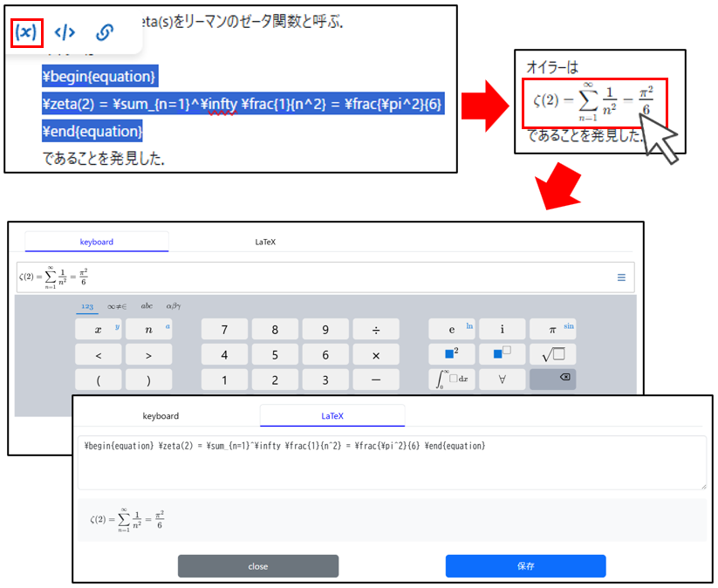Switch to the 123 numeric keypad layer

[x=87, y=306]
